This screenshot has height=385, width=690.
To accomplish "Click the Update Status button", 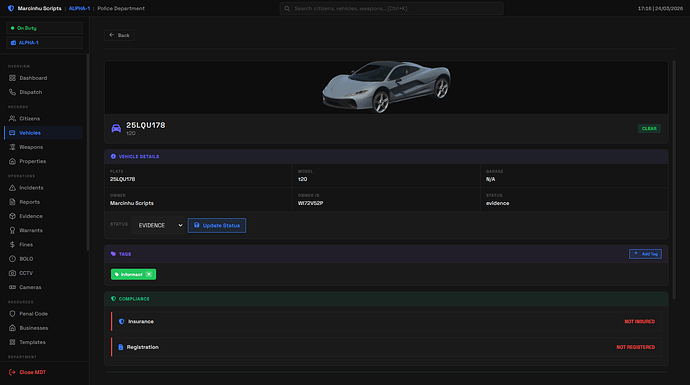I will tap(217, 225).
